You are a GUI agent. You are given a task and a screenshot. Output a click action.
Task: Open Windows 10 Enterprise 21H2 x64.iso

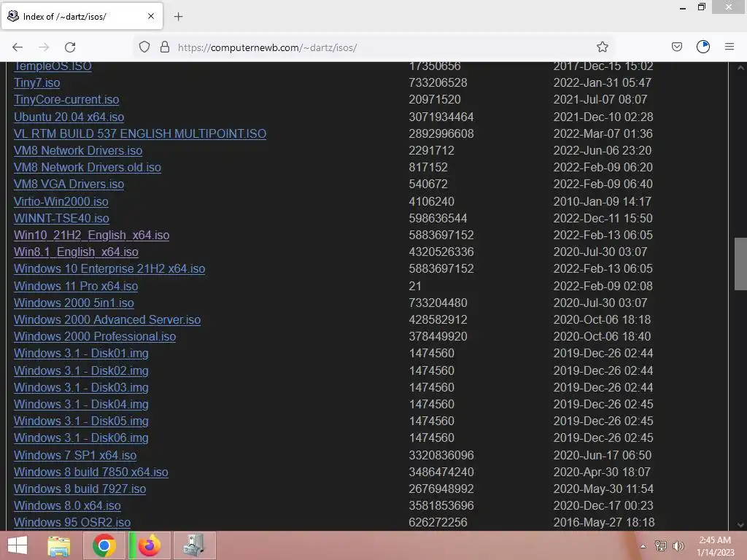(x=109, y=268)
